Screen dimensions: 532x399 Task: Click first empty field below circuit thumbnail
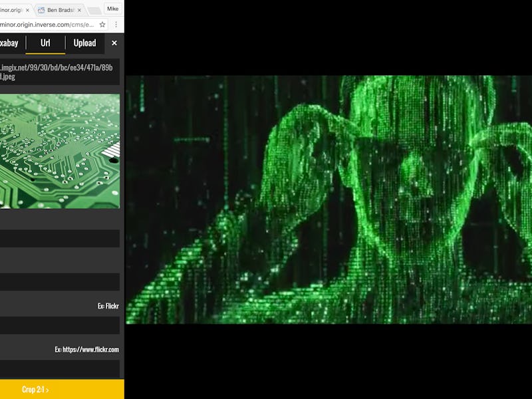pyautogui.click(x=60, y=239)
